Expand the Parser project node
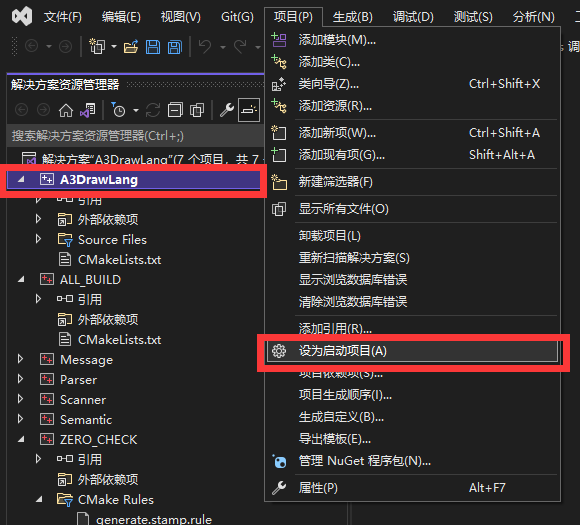This screenshot has height=525, width=580. tap(20, 379)
